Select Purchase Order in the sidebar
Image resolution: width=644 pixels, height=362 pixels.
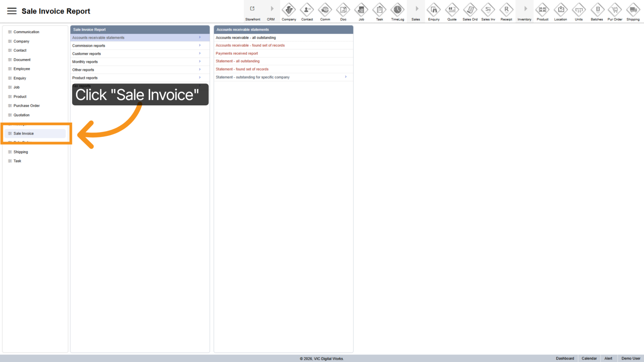[x=26, y=106]
